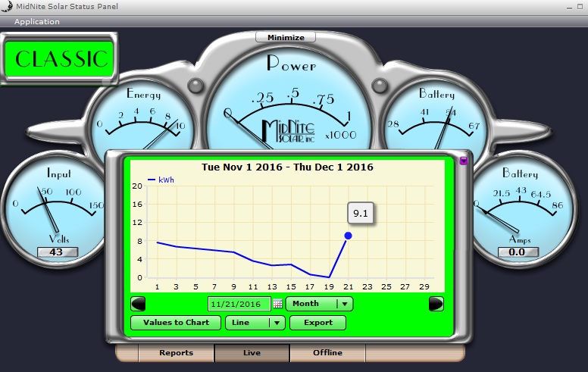Click the purple corner icon on chart panel
The width and height of the screenshot is (588, 372).
click(464, 161)
